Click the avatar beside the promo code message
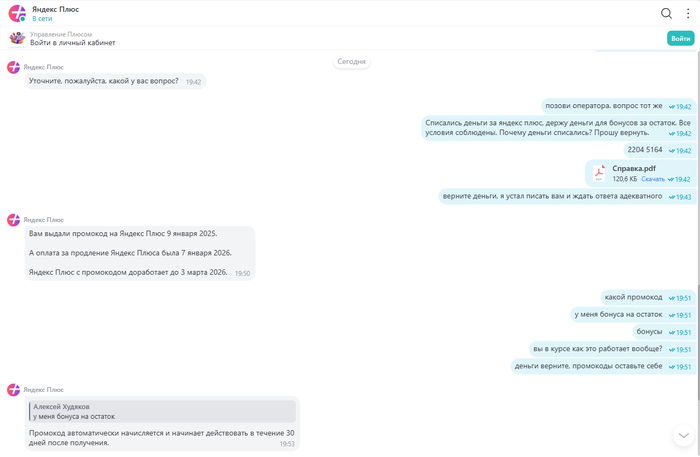 click(13, 219)
